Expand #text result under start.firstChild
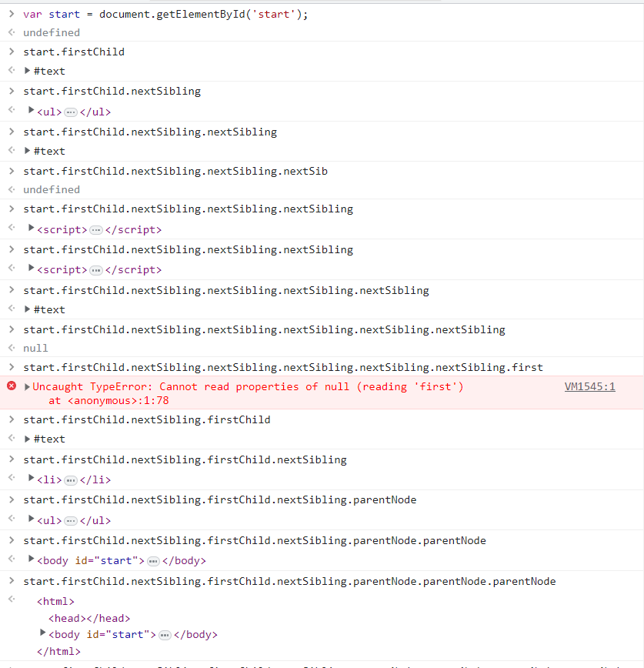 click(x=27, y=71)
